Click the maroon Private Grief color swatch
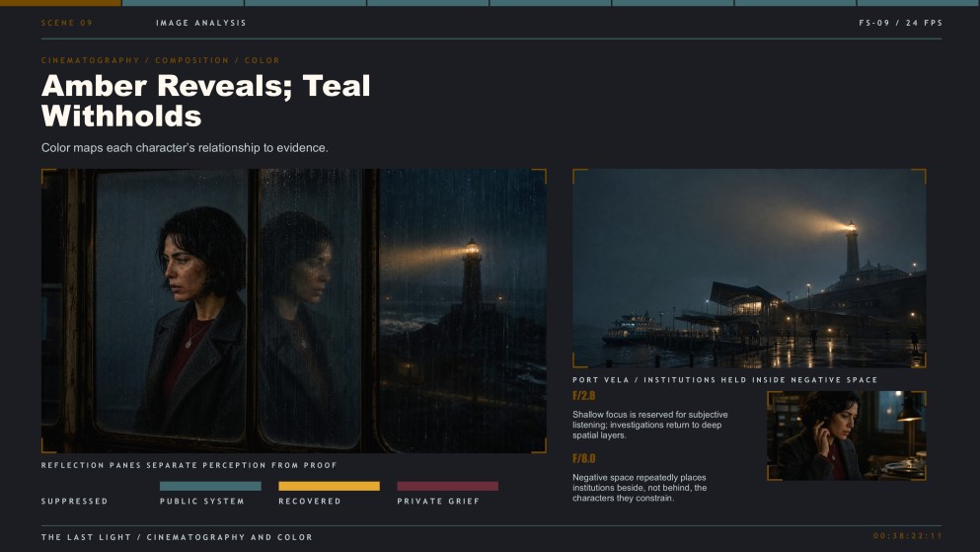 [x=447, y=486]
